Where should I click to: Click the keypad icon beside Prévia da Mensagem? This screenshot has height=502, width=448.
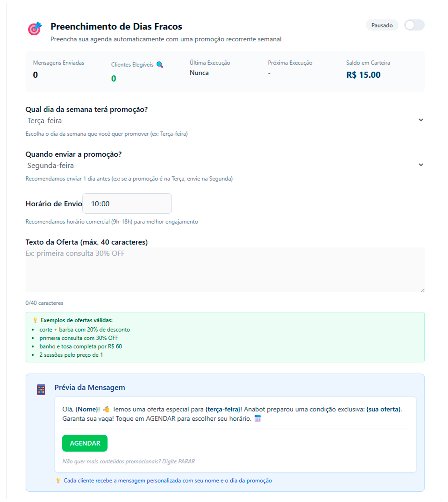[41, 389]
